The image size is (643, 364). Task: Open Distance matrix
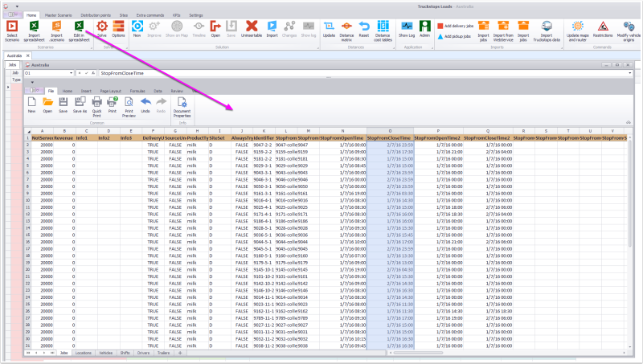(x=346, y=27)
